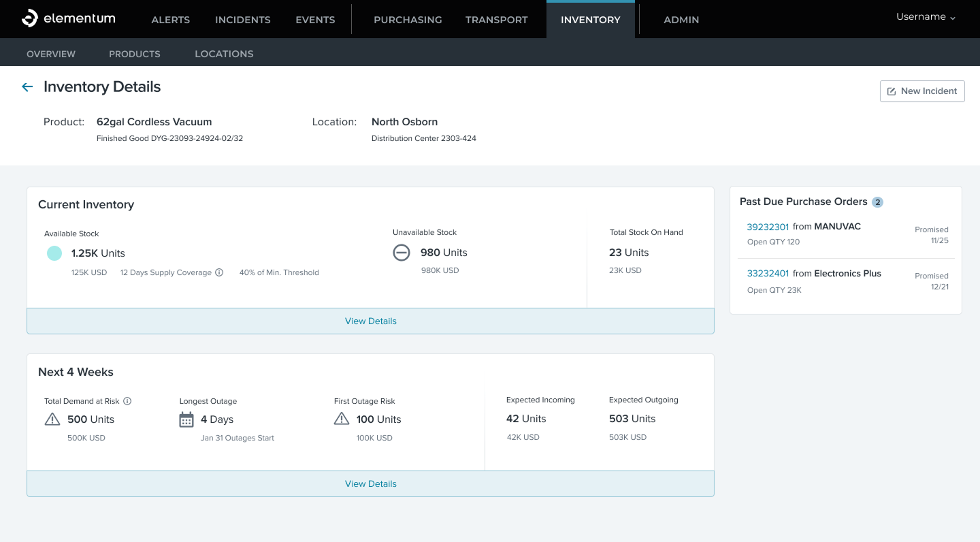This screenshot has height=542, width=980.
Task: Click the First Outage Risk warning triangle
Action: [342, 419]
